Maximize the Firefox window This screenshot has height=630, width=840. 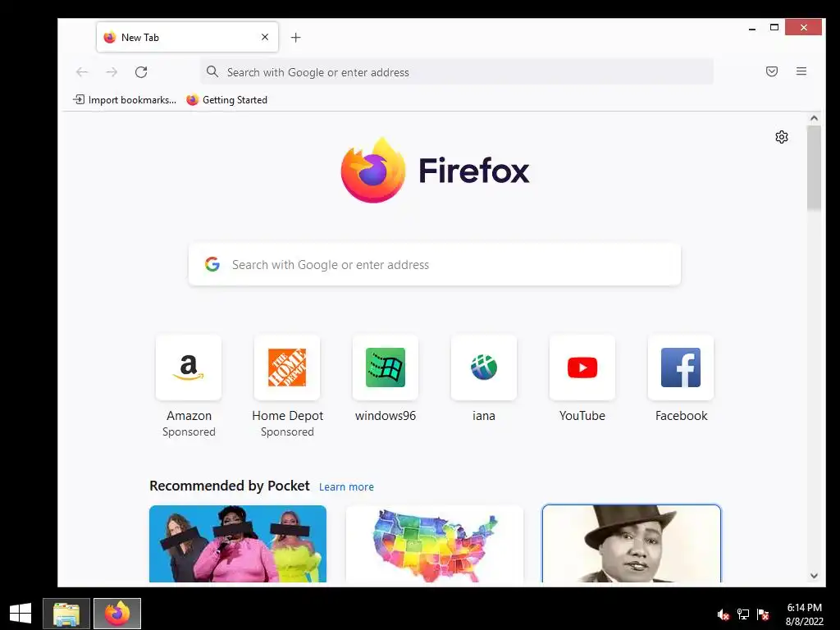pyautogui.click(x=774, y=28)
